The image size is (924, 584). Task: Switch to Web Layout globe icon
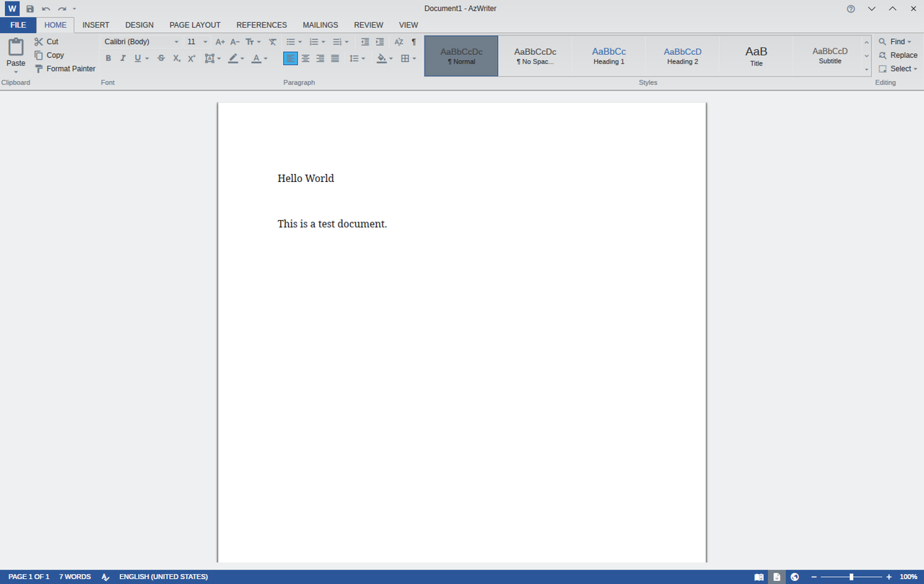795,577
